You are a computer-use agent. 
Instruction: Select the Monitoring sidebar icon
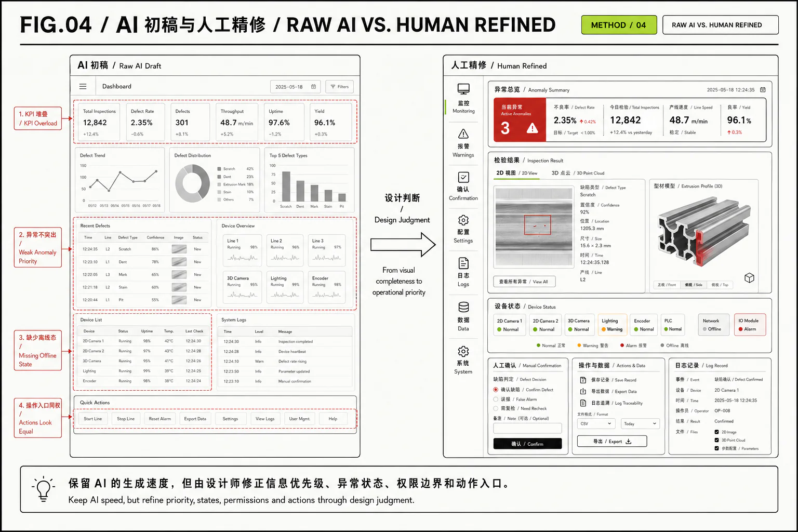463,89
